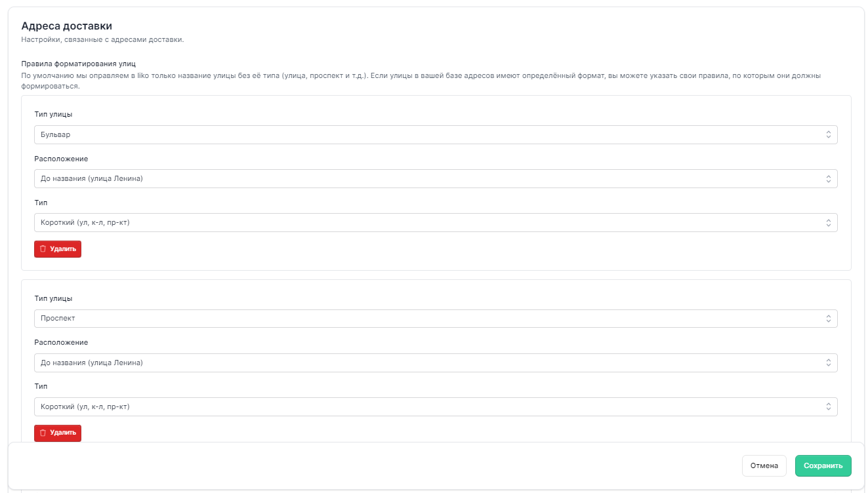Click the trash icon in the Бульвар rule
The image size is (868, 493).
tap(43, 249)
